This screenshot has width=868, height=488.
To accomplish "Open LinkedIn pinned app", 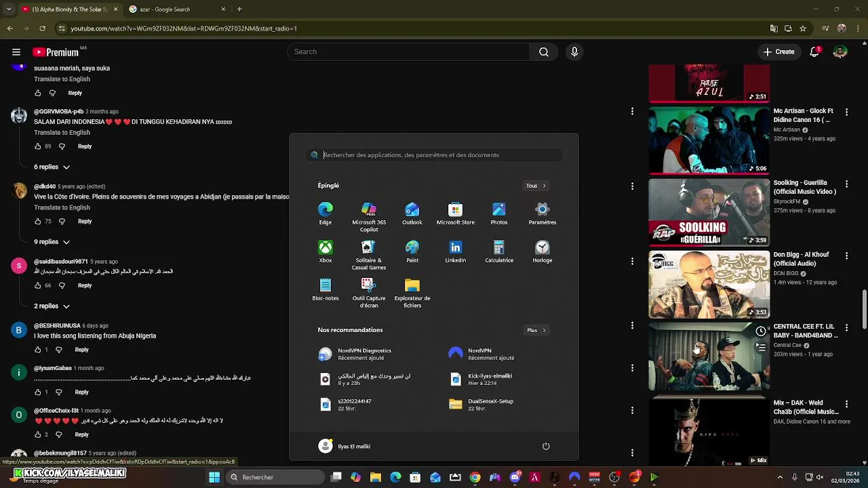I will pos(456,251).
